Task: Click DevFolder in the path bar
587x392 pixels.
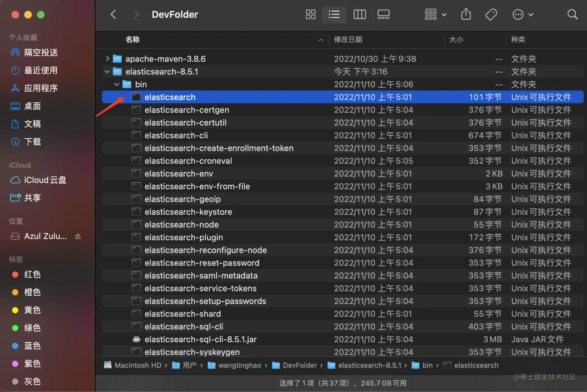Action: [295, 365]
